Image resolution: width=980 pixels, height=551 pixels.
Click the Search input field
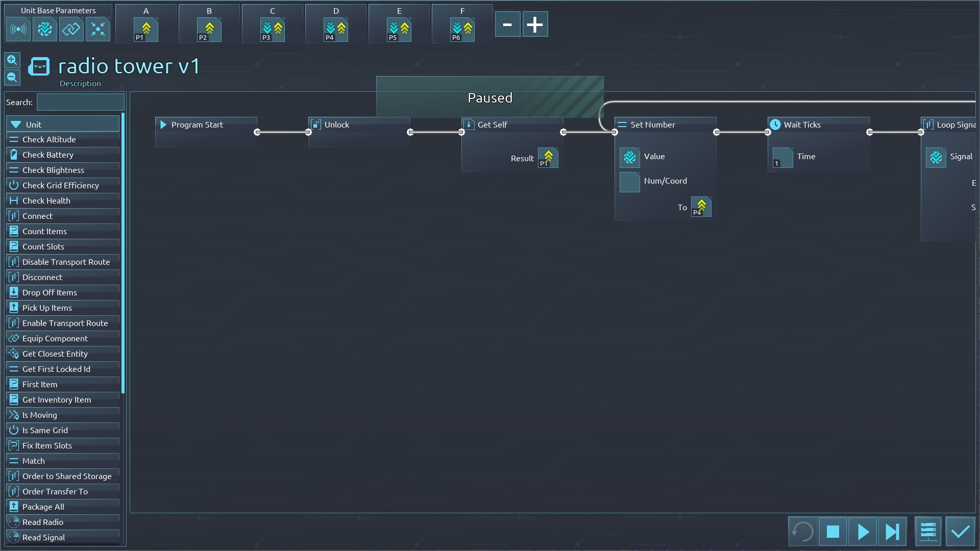[81, 102]
